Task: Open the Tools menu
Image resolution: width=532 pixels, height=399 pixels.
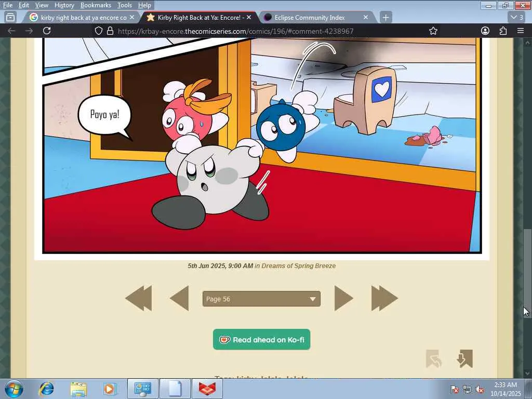Action: click(x=125, y=5)
